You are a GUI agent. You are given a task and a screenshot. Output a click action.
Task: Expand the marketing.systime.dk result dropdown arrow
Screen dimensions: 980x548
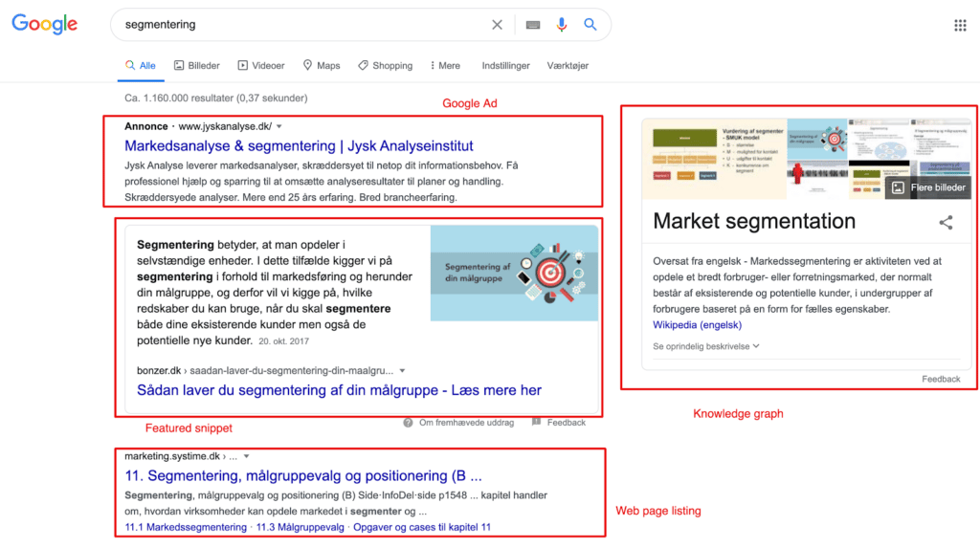point(247,456)
